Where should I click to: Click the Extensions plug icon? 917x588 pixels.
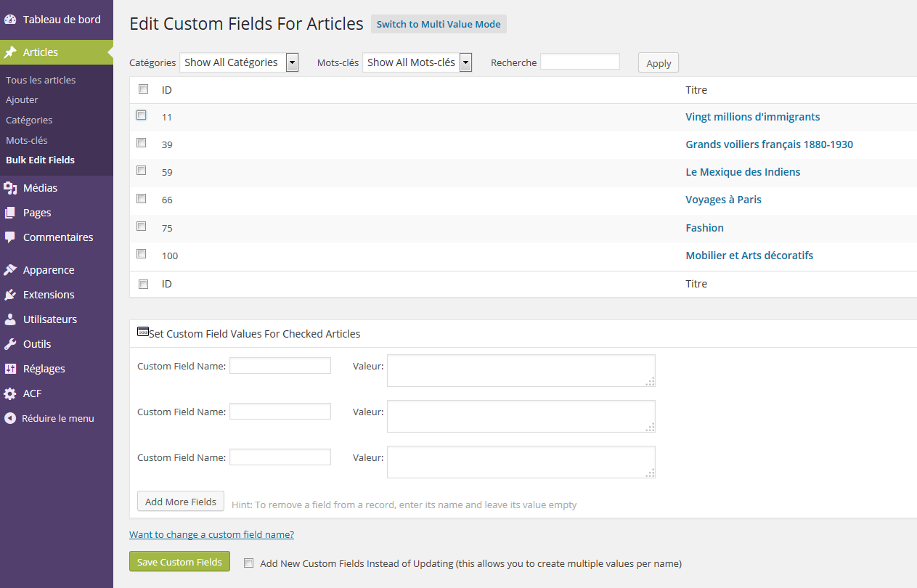click(10, 295)
